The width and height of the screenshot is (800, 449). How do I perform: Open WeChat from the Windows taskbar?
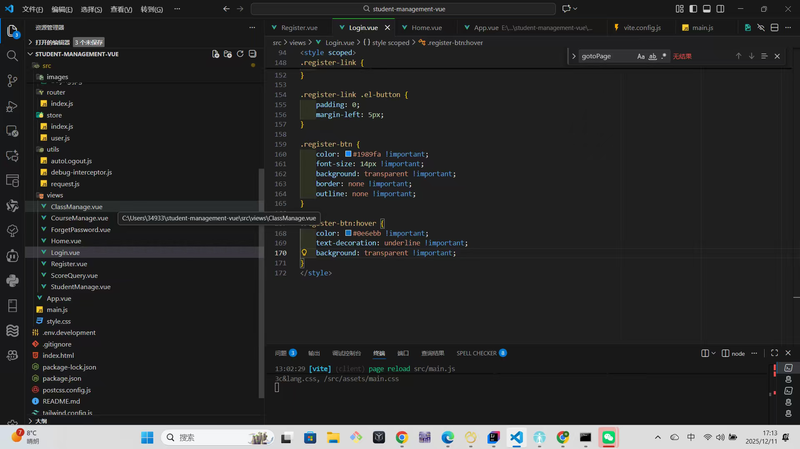608,437
